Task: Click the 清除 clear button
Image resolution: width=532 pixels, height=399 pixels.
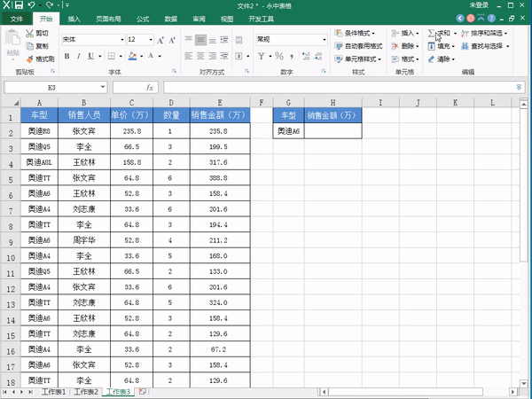Action: click(441, 59)
